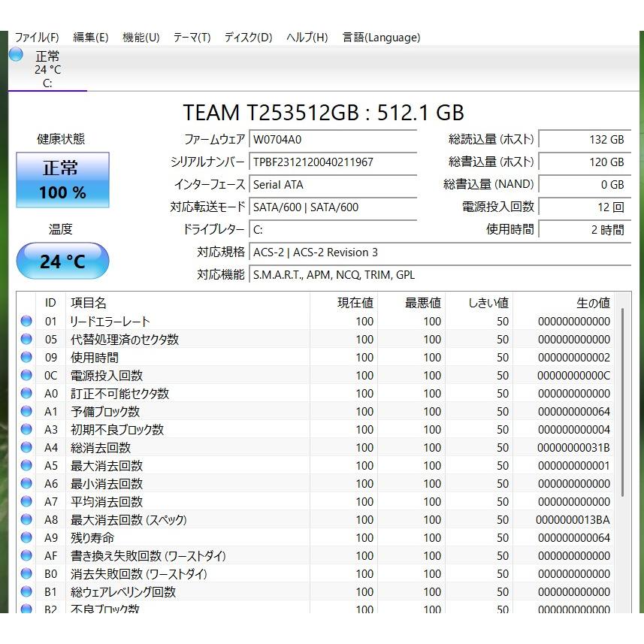Click the status orb for ID 0C row
This screenshot has width=644, height=644.
(26, 375)
